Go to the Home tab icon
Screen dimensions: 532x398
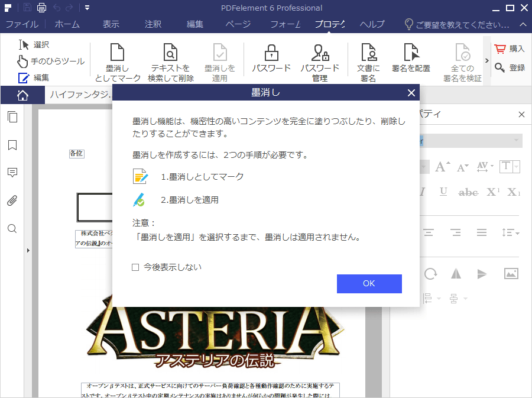(x=22, y=95)
